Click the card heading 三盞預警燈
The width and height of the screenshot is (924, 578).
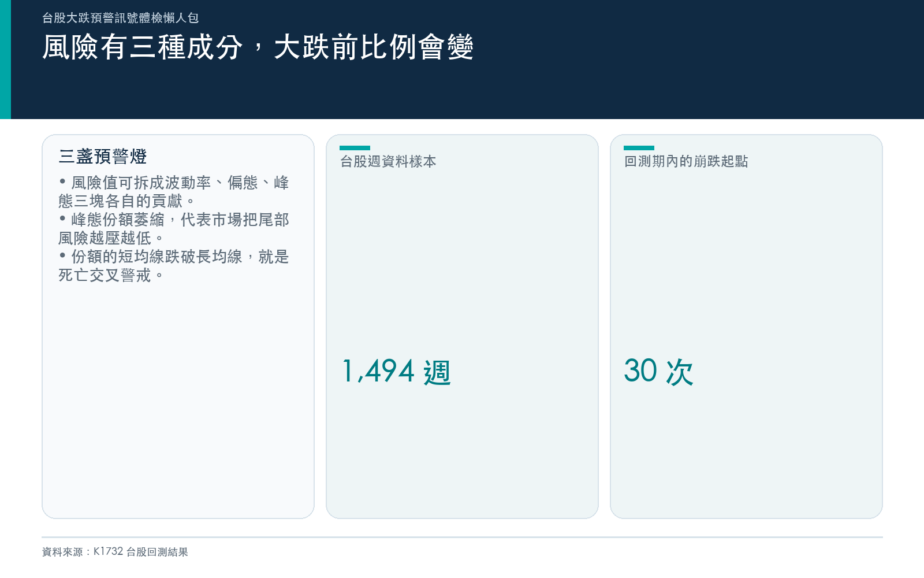103,156
